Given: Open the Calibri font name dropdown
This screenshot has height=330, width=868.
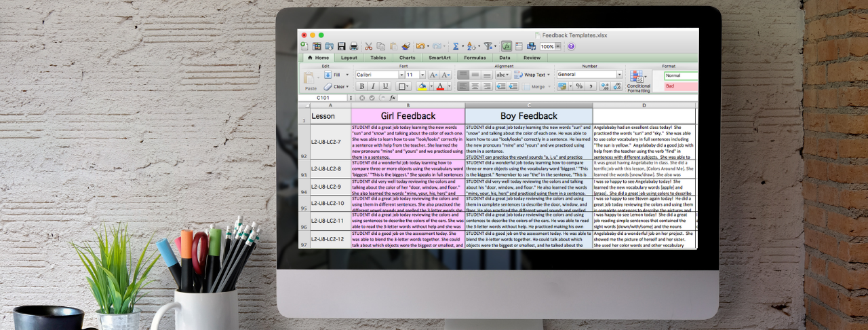Looking at the screenshot, I should pos(380,75).
